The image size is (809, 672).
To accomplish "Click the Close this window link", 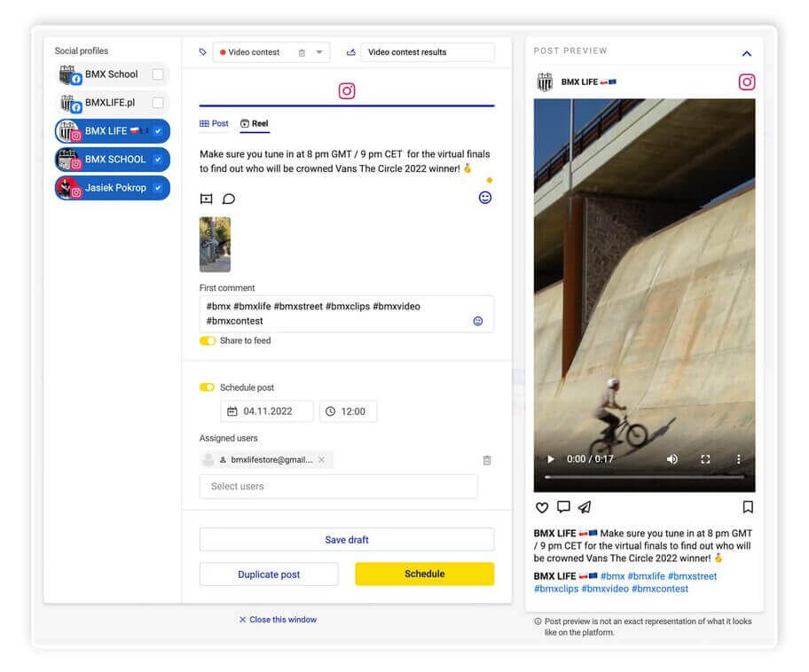I will click(278, 620).
